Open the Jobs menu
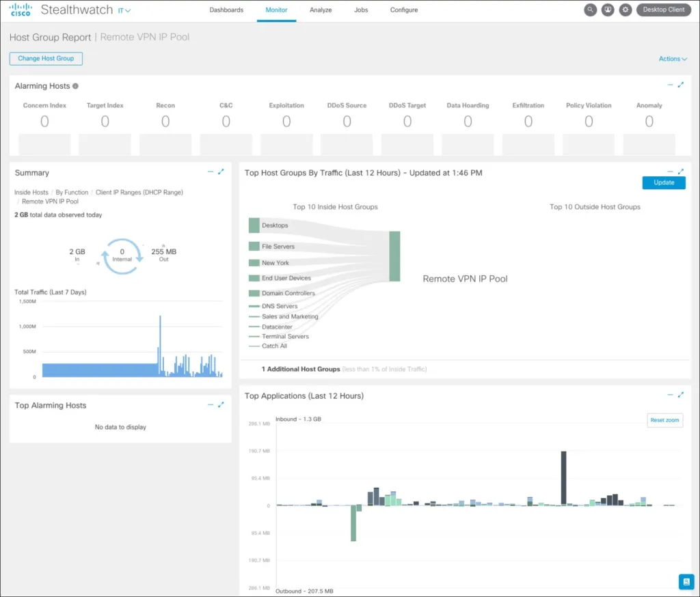The height and width of the screenshot is (597, 700). (x=361, y=10)
